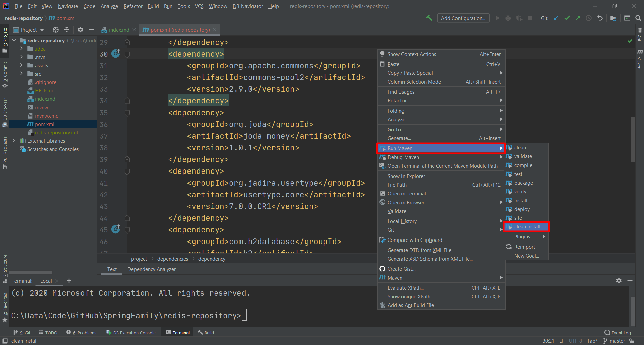Select Reimport in Maven submenu
This screenshot has width=644, height=345.
pyautogui.click(x=526, y=247)
